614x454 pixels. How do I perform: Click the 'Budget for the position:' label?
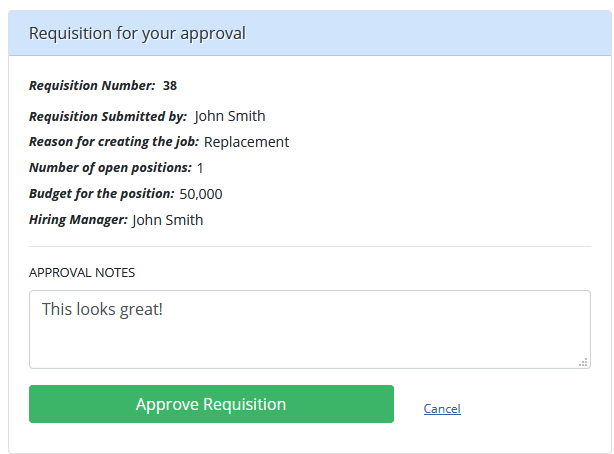(x=102, y=194)
